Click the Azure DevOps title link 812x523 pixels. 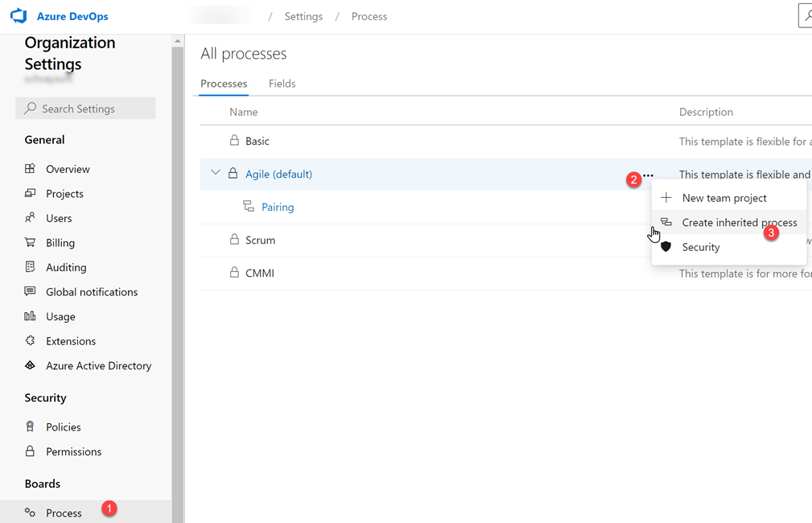point(72,16)
